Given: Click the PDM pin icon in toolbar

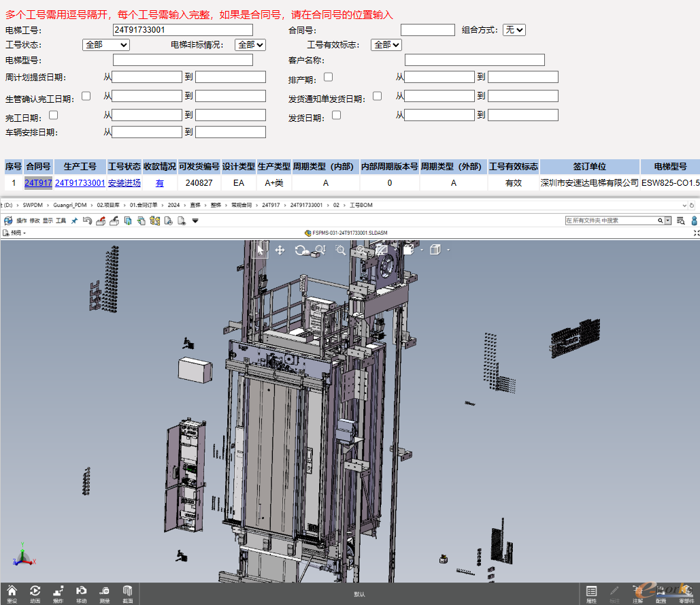Looking at the screenshot, I should click(x=75, y=220).
